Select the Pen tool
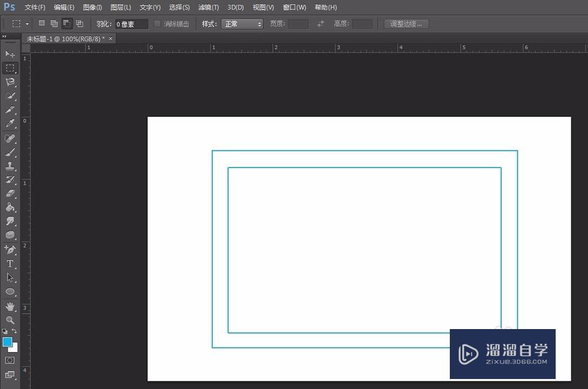588x389 pixels. [x=10, y=250]
